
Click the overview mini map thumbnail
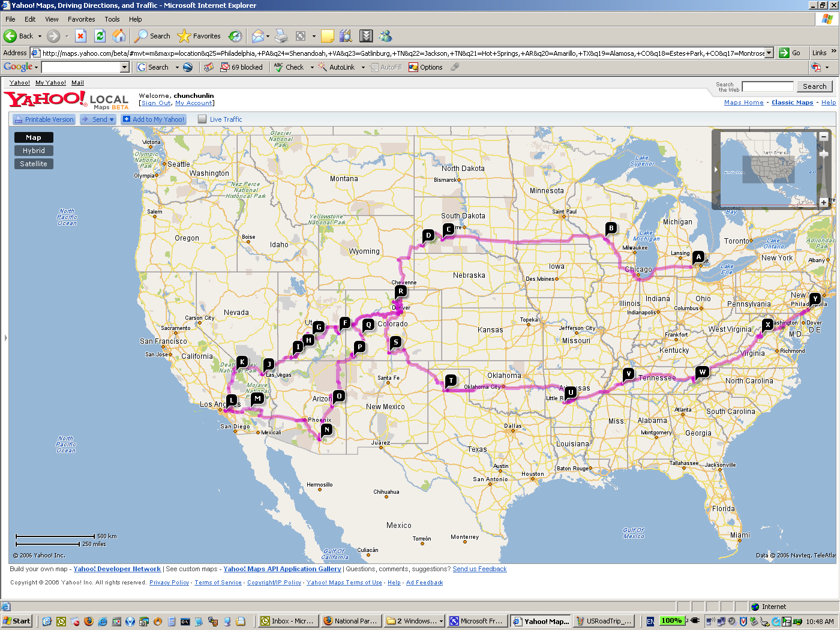[768, 169]
